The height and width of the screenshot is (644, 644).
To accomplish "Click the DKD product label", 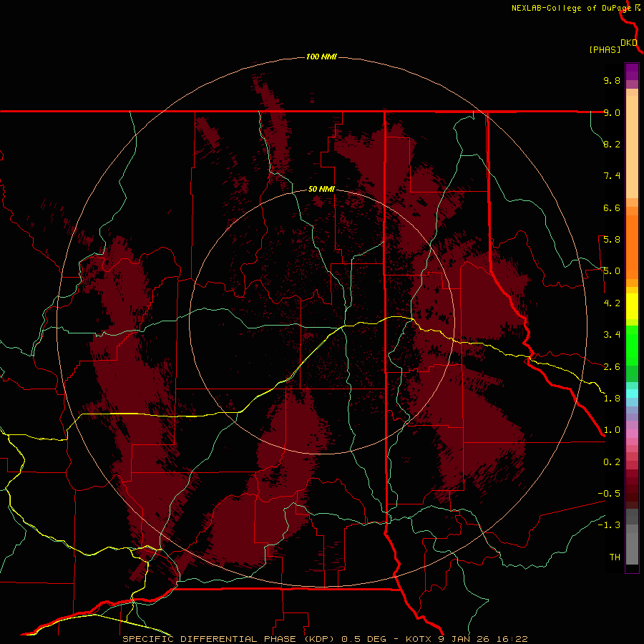I will click(629, 43).
